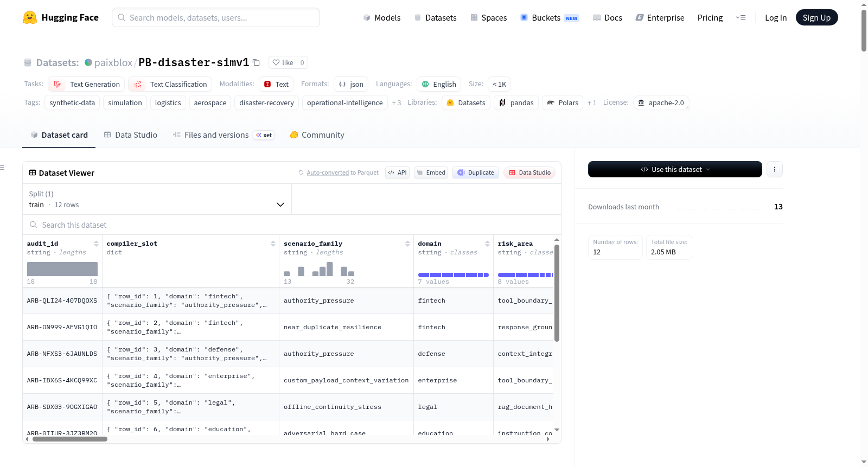Click the ARB-QLI24-407DQ0XS cell
Viewport: 868px width, 467px height.
pyautogui.click(x=62, y=300)
